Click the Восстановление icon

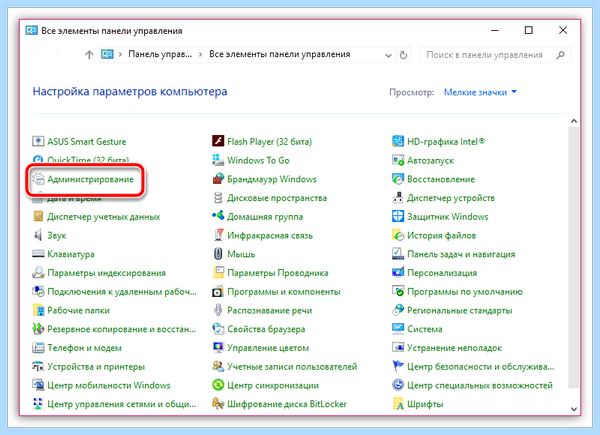pyautogui.click(x=398, y=179)
